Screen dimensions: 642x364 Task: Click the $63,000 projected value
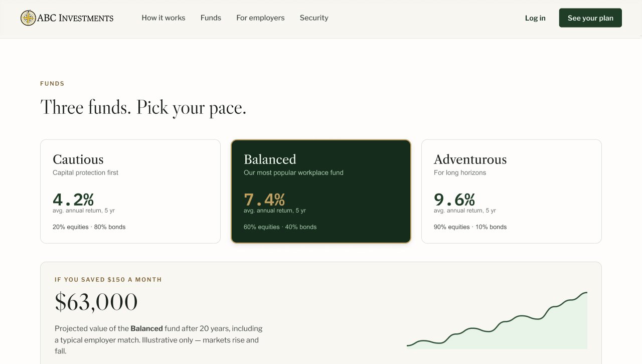coord(96,302)
